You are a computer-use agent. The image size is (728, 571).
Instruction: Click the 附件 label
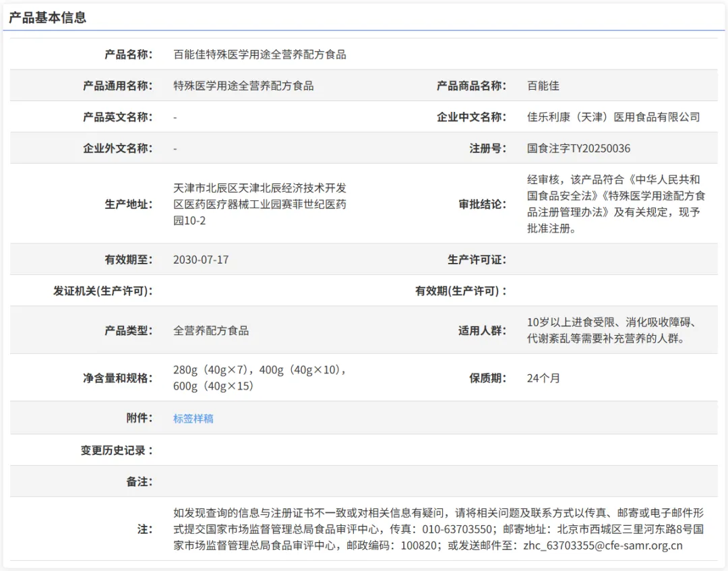[140, 418]
